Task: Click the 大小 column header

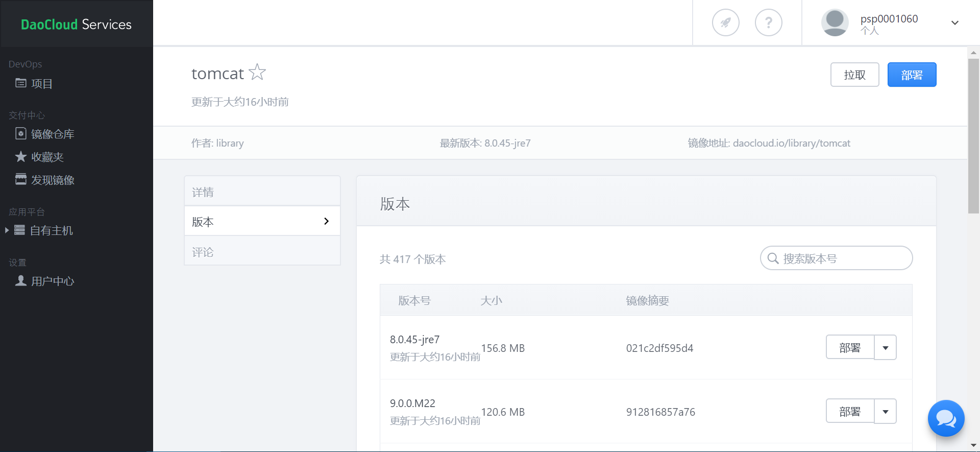Action: point(491,300)
